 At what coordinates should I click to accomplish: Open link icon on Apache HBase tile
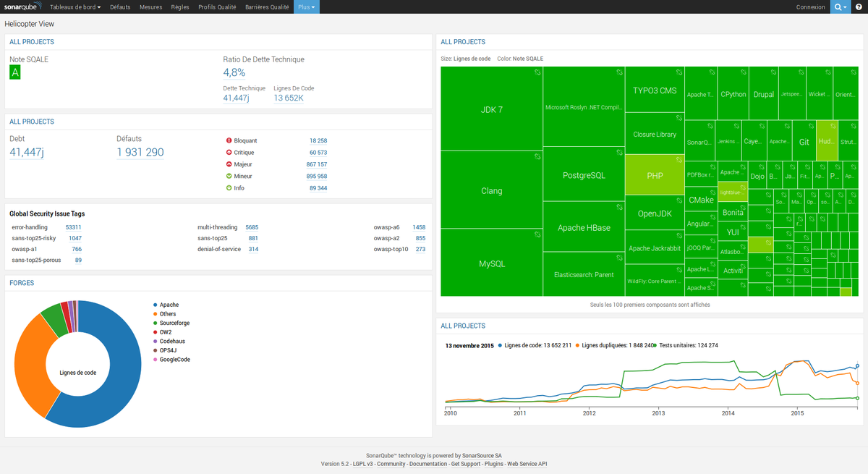click(619, 207)
